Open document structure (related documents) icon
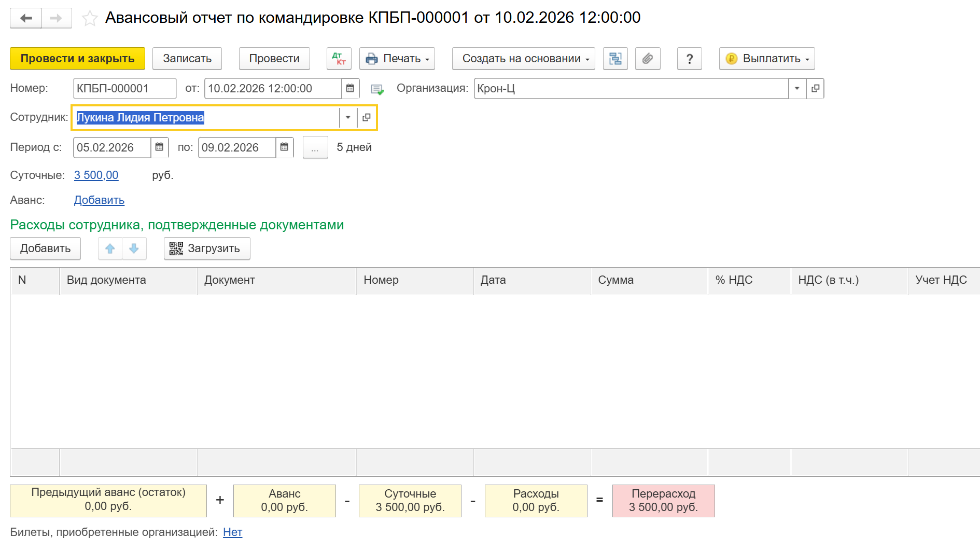This screenshot has width=980, height=551. tap(615, 59)
